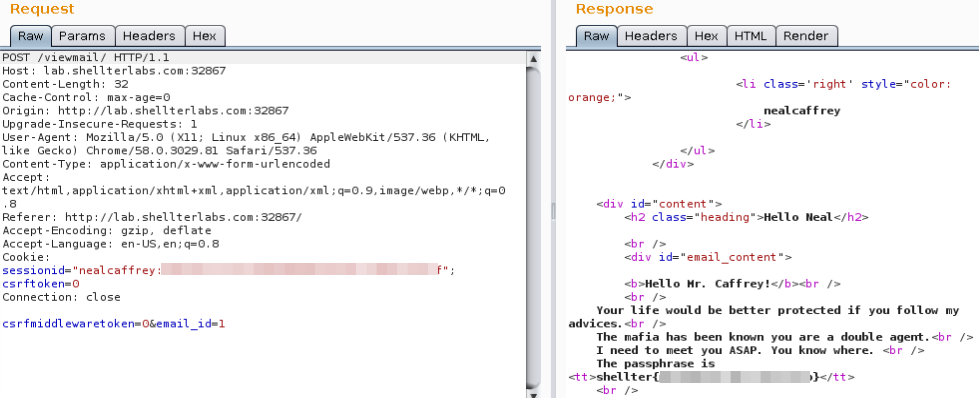Open the Response Headers tab
This screenshot has height=398, width=979.
[652, 36]
